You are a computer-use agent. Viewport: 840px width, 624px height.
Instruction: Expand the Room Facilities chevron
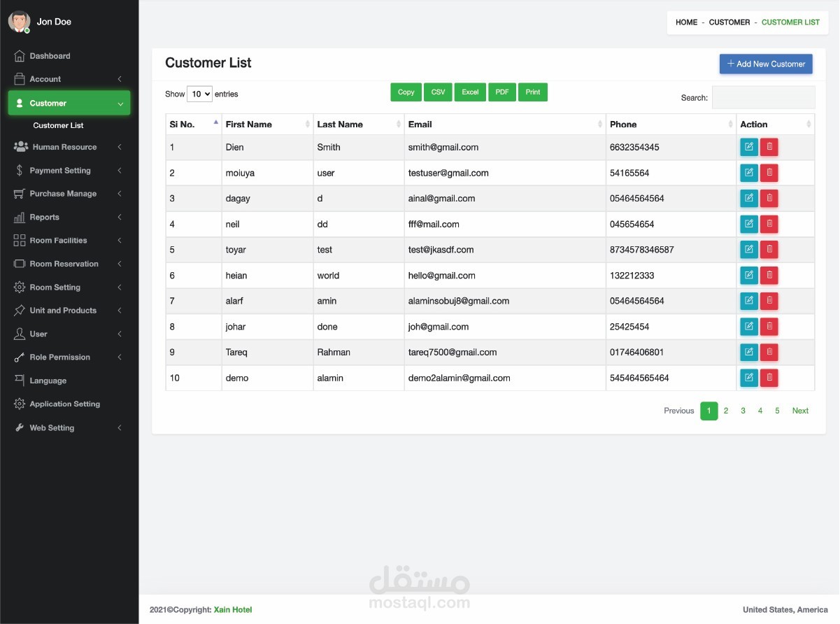point(120,241)
